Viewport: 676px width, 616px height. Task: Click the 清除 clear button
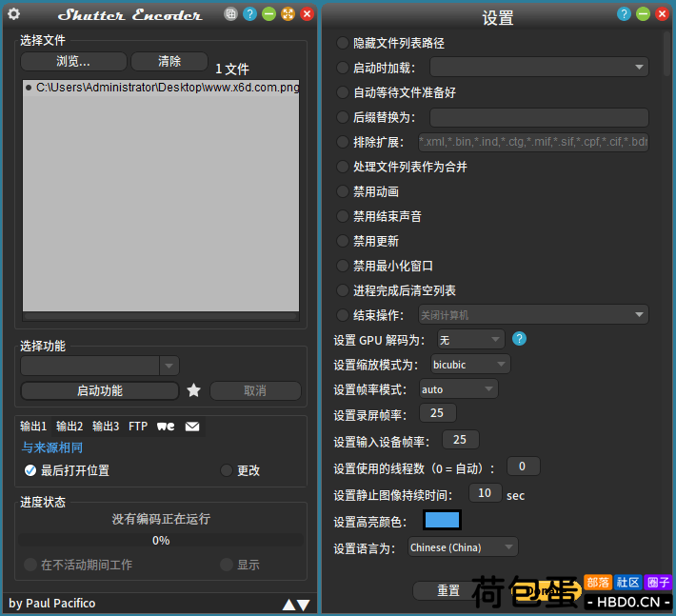[169, 61]
